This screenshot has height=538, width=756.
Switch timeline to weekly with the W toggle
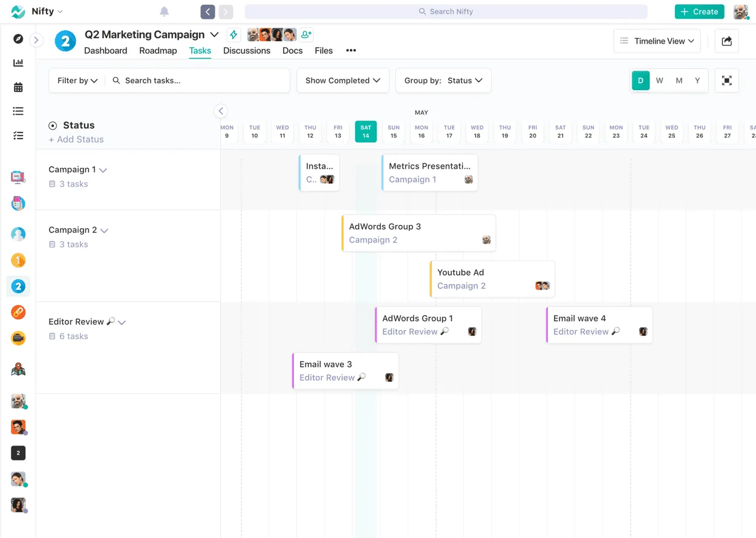pyautogui.click(x=660, y=80)
